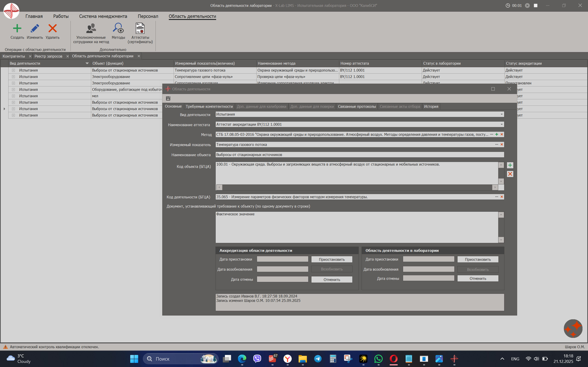The image size is (588, 367).
Task: Switch to the Требуемые компетентности tab
Action: 209,107
